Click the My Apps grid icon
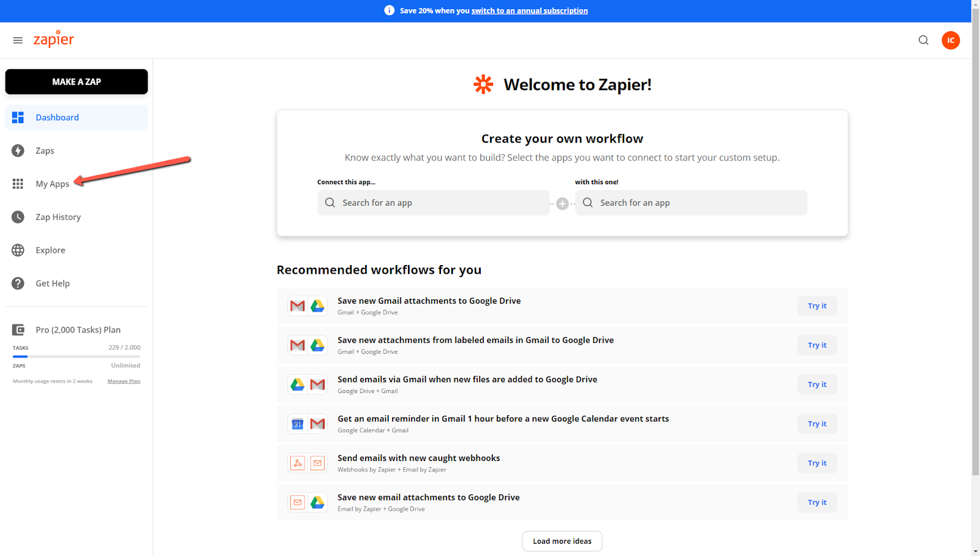This screenshot has height=556, width=980. 18,184
